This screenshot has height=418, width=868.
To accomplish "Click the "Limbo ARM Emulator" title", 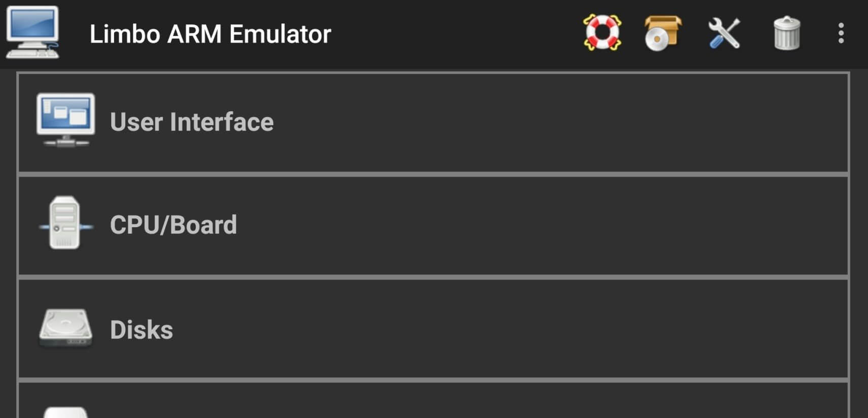I will click(x=210, y=34).
